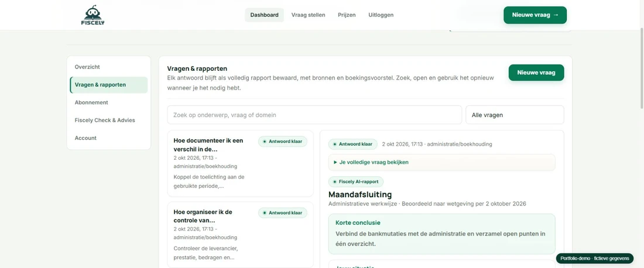Open the Prijzen nav item
Viewport: 644px width, 268px height.
[347, 15]
